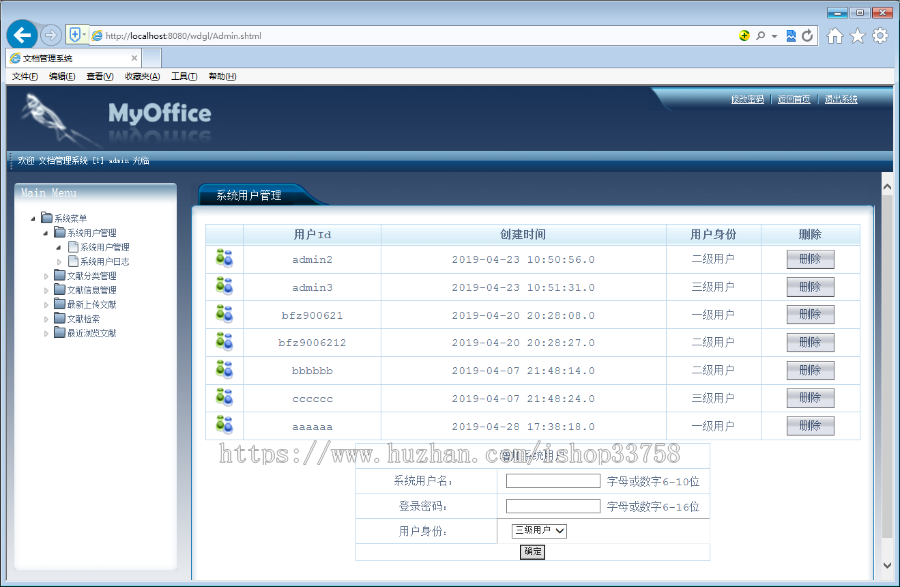Select the 文档管理系统 browser tab
The image size is (900, 587).
pos(62,57)
